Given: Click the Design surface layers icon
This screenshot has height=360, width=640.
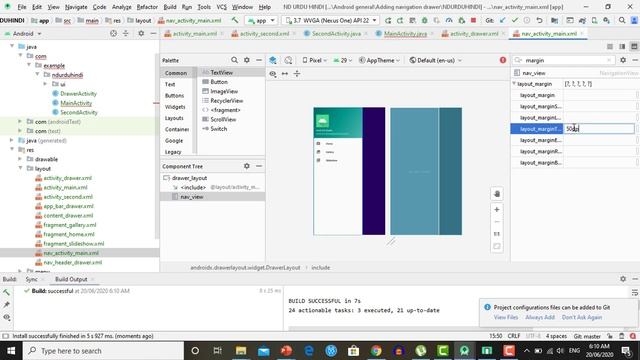Looking at the screenshot, I should 273,60.
